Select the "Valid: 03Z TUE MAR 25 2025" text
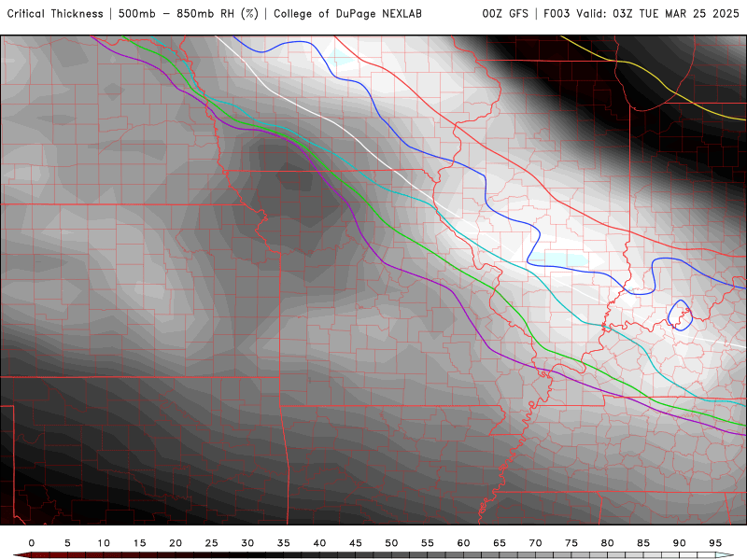The image size is (747, 560). coord(657,14)
